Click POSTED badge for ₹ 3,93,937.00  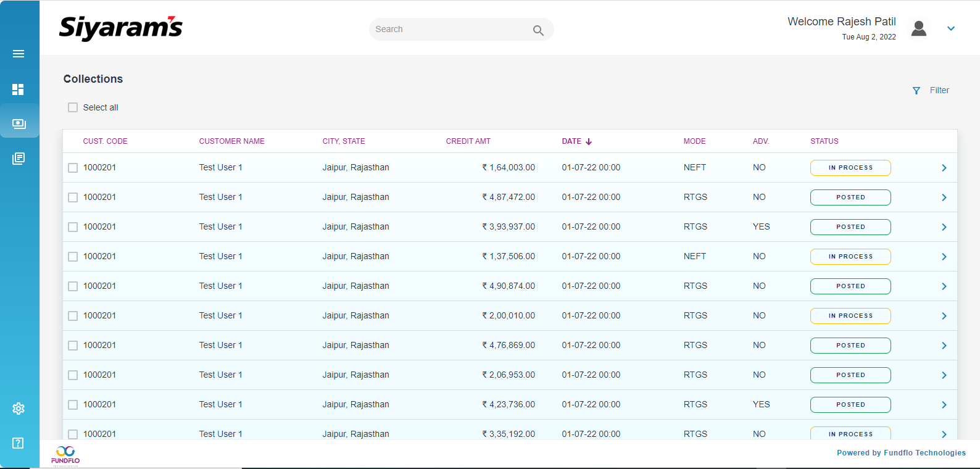850,227
